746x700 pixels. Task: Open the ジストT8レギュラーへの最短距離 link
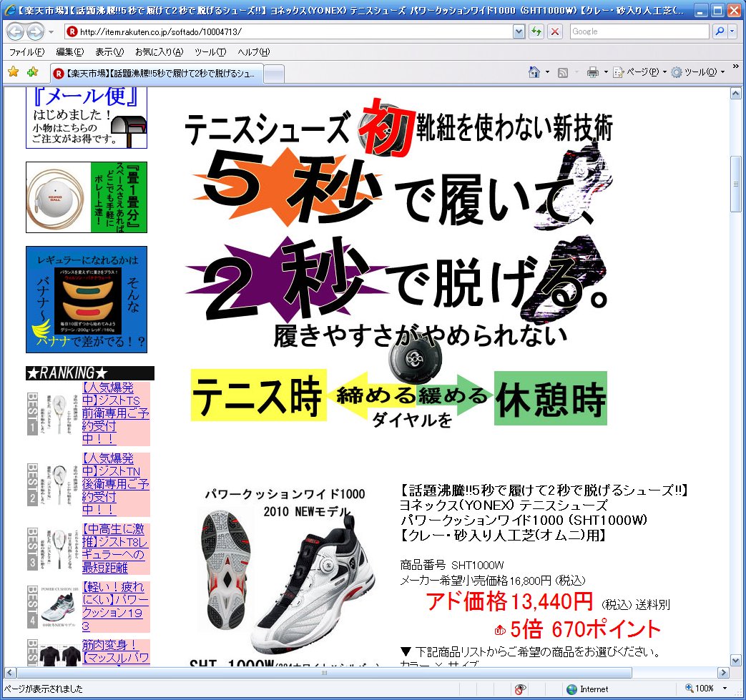116,548
